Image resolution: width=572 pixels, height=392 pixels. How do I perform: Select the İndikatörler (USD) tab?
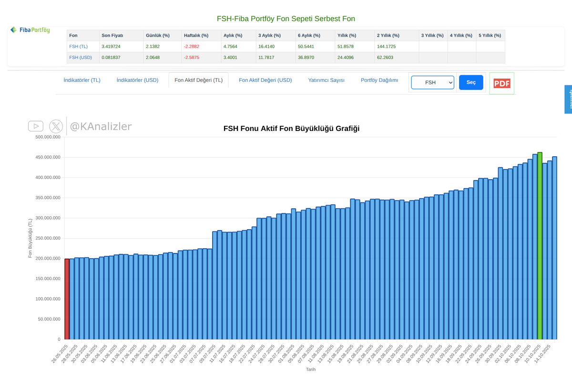click(137, 80)
